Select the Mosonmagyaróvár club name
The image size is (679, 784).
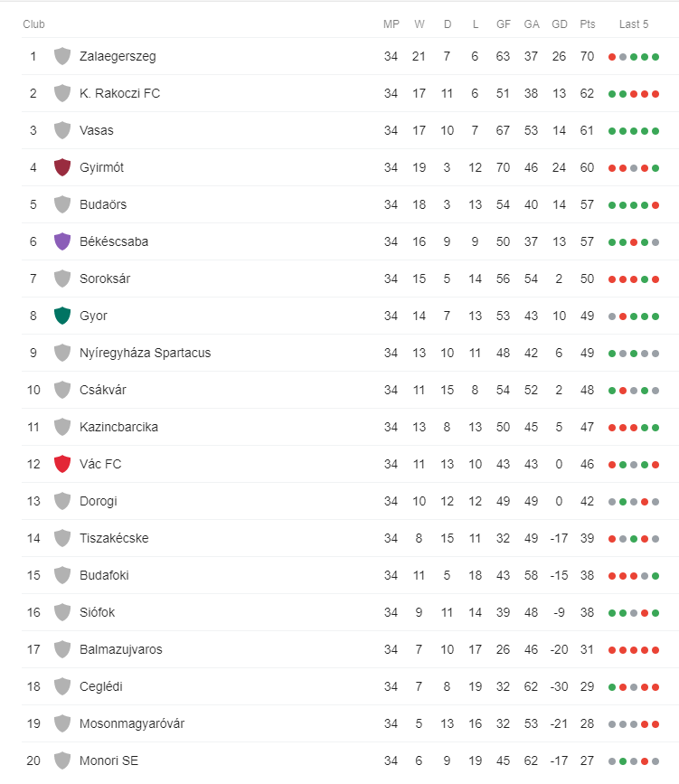pos(132,723)
